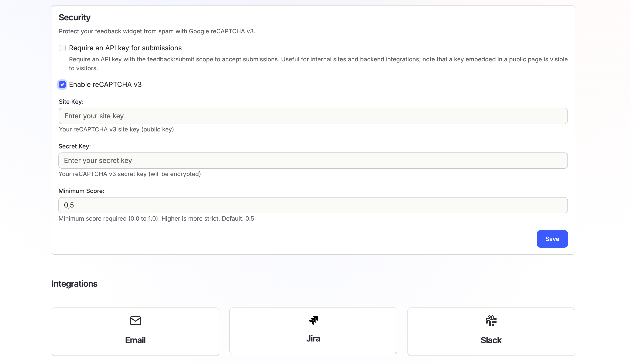Open the Google reCAPTCHA v3 link

click(x=221, y=31)
